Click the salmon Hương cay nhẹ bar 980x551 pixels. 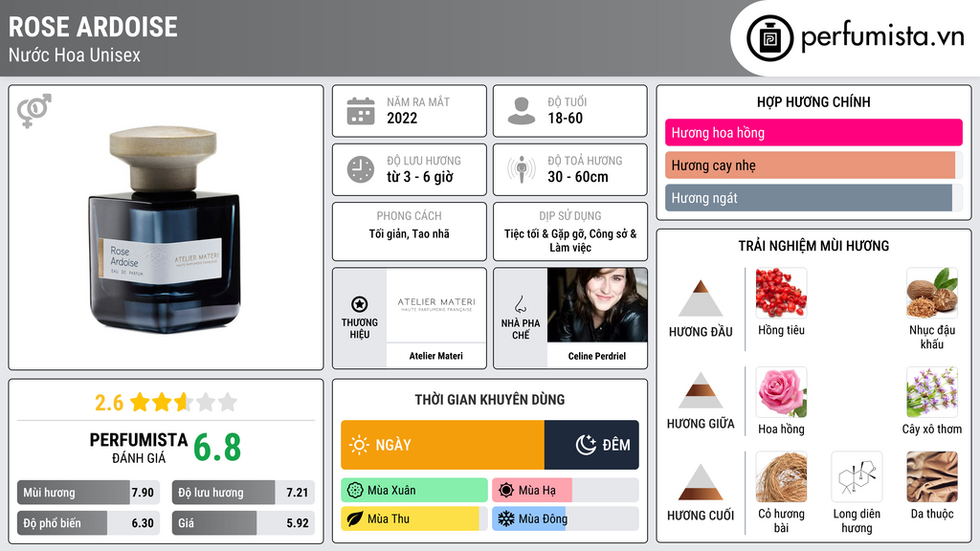pyautogui.click(x=813, y=165)
